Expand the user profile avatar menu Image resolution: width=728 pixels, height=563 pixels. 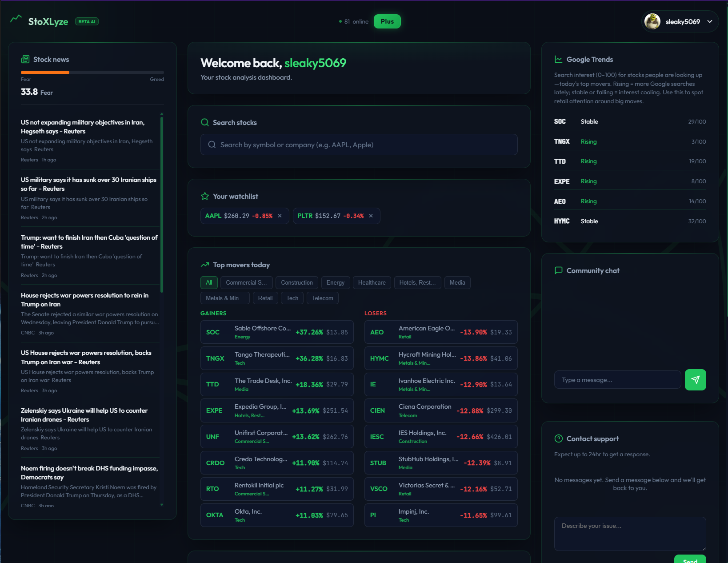click(x=652, y=21)
